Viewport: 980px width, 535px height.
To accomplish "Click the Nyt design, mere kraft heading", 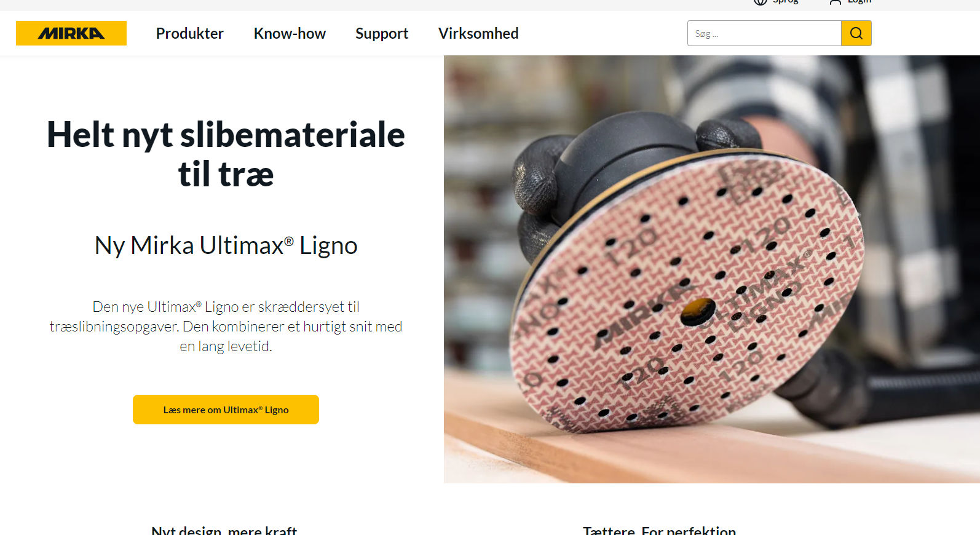I will coord(224,530).
